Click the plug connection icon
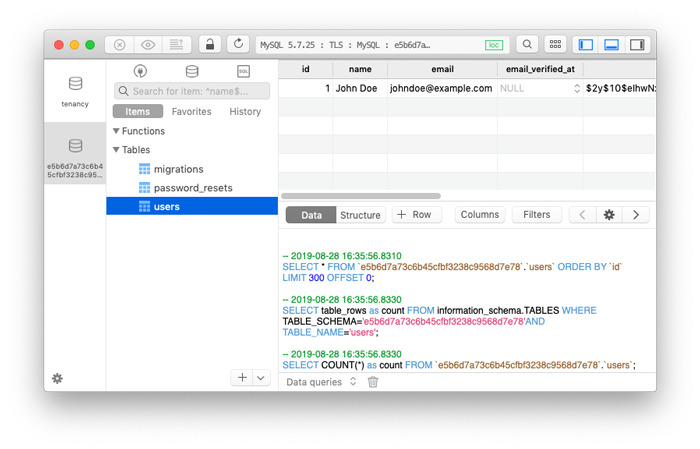Screen dimensions: 700x449 click(140, 71)
